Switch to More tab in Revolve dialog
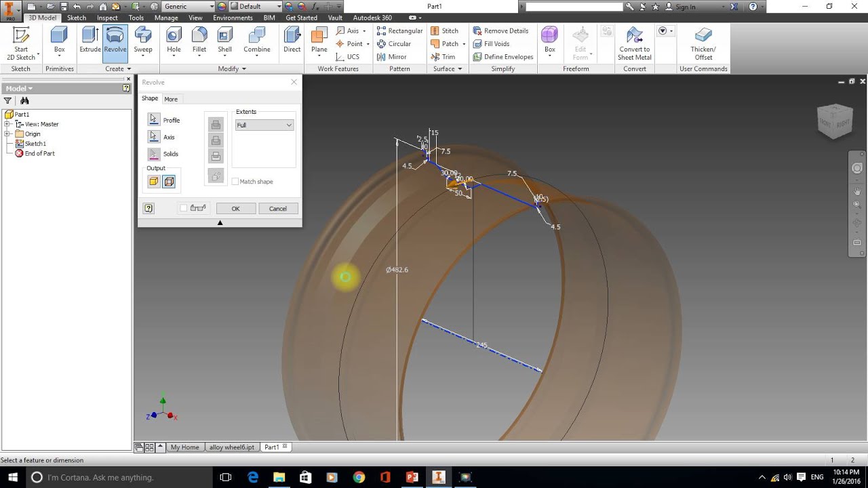The height and width of the screenshot is (488, 868). [x=171, y=99]
